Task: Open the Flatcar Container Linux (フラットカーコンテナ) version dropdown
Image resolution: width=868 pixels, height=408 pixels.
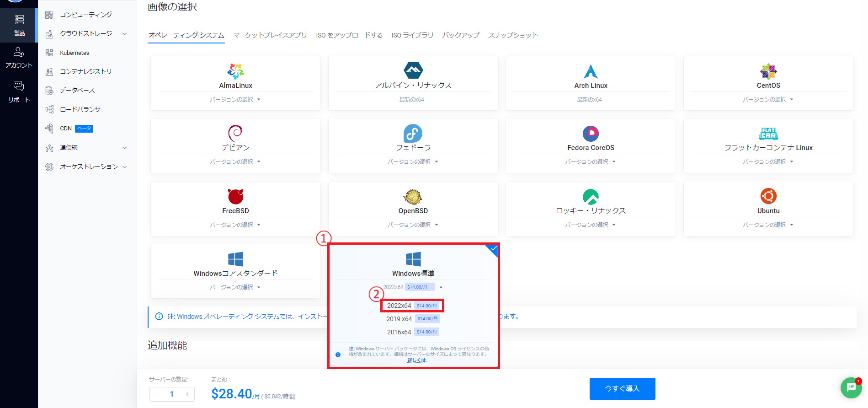Action: (x=768, y=161)
